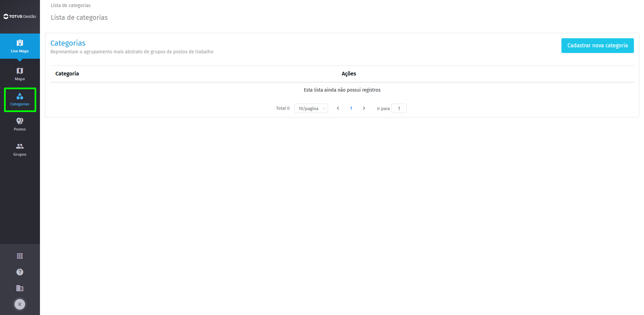The image size is (644, 315).
Task: Click the Ações column header
Action: click(349, 74)
